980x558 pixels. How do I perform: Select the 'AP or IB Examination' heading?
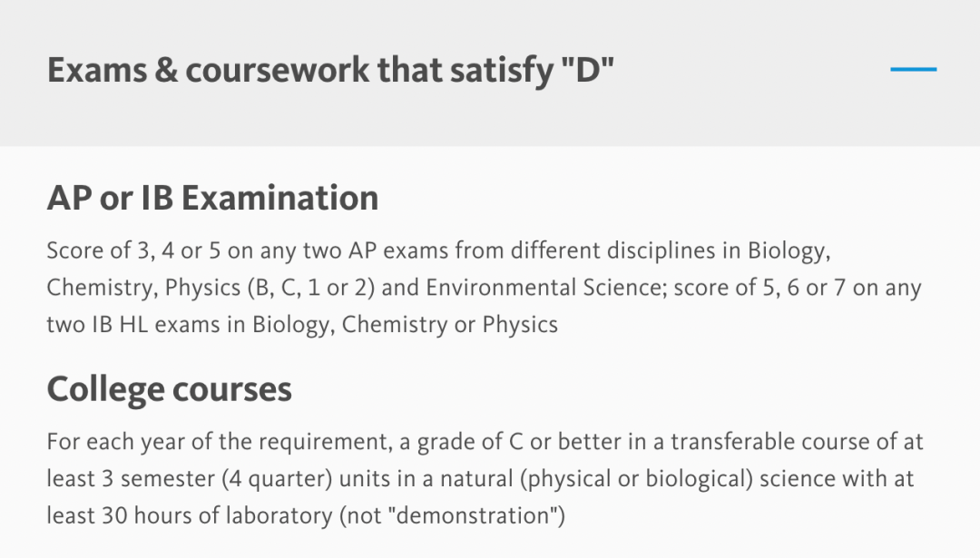(212, 198)
